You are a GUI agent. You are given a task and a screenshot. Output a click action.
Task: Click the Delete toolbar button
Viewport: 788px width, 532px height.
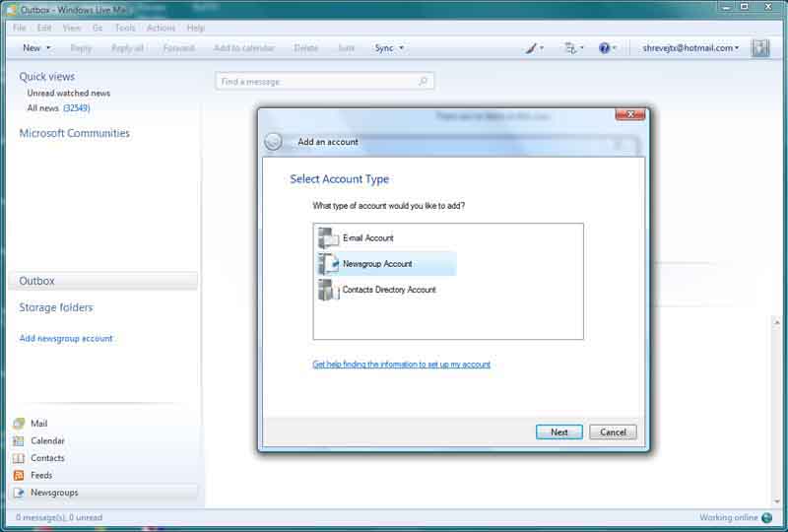(x=305, y=48)
